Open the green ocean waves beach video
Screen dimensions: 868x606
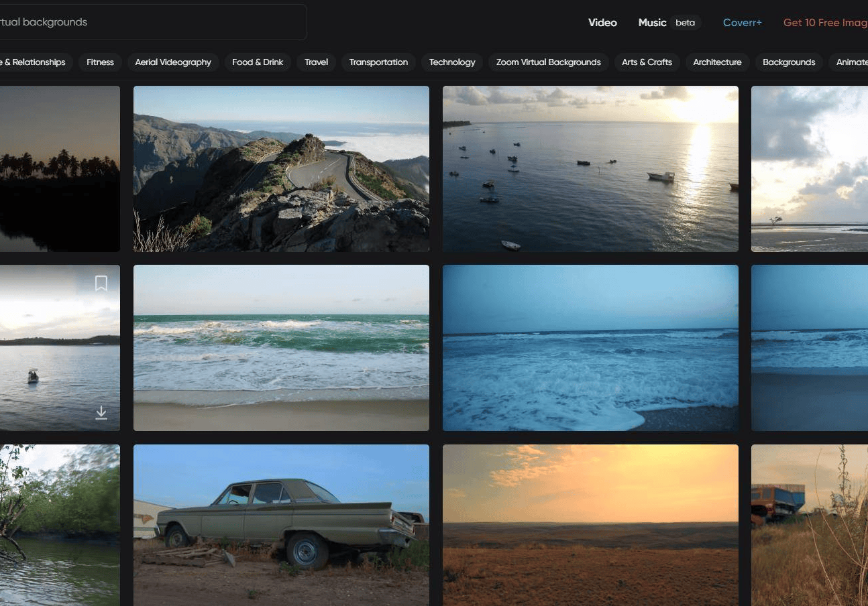click(281, 348)
